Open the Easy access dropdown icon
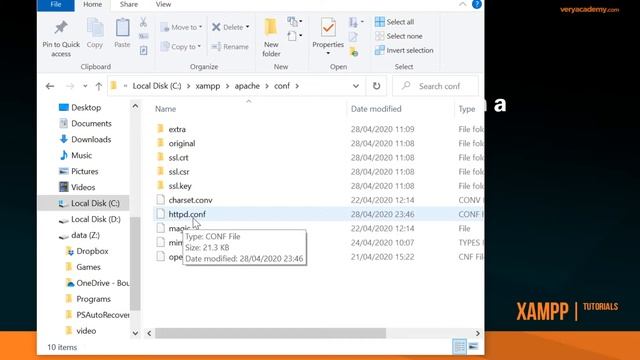This screenshot has height=360, width=640. point(295,36)
